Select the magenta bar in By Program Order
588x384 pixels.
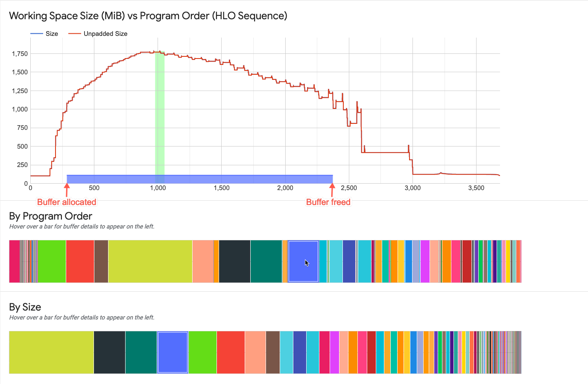click(425, 261)
